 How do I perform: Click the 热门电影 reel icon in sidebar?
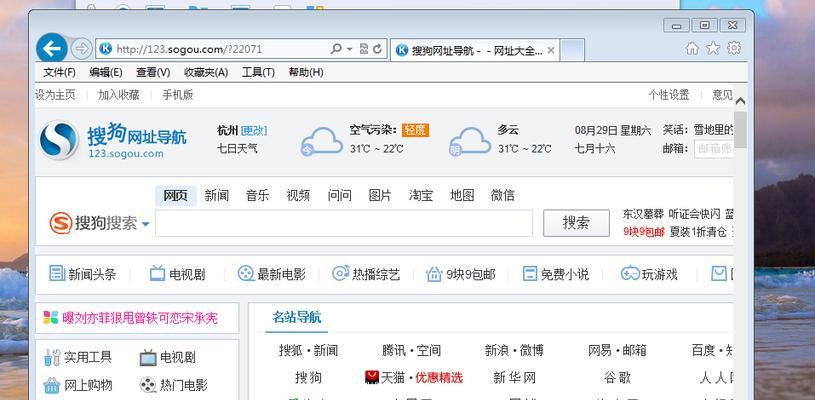click(x=148, y=385)
